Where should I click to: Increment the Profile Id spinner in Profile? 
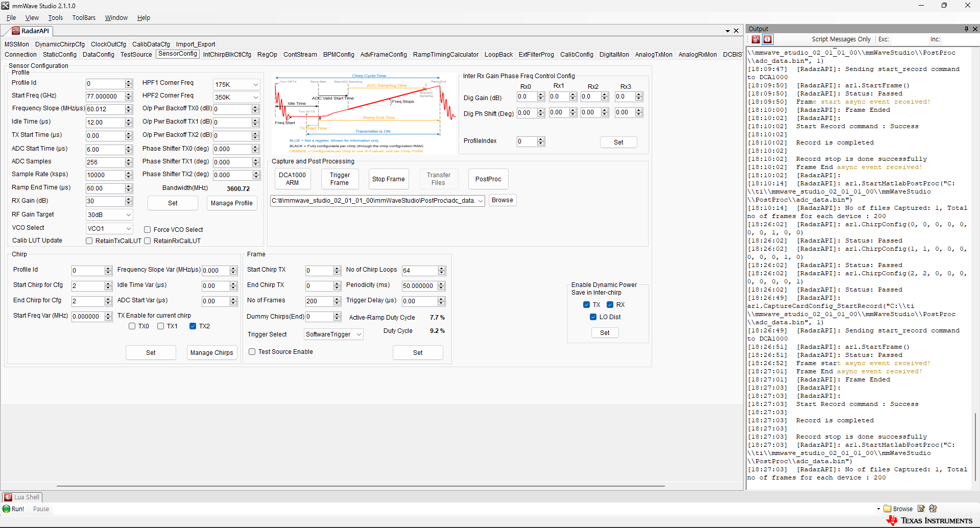coord(129,82)
